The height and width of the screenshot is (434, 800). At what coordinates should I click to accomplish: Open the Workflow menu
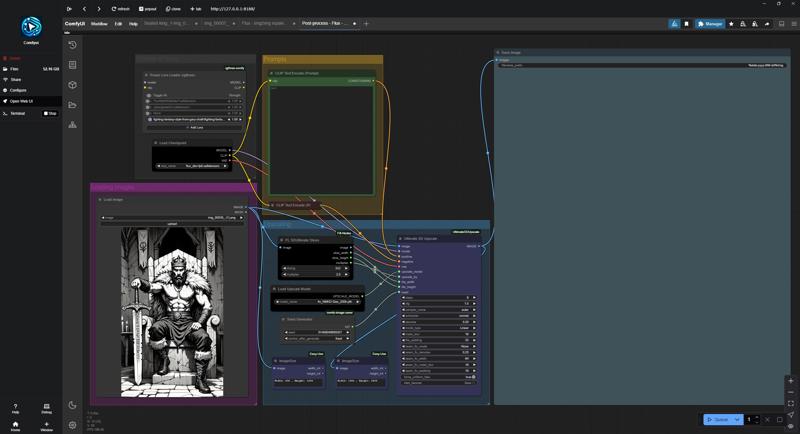click(x=99, y=24)
